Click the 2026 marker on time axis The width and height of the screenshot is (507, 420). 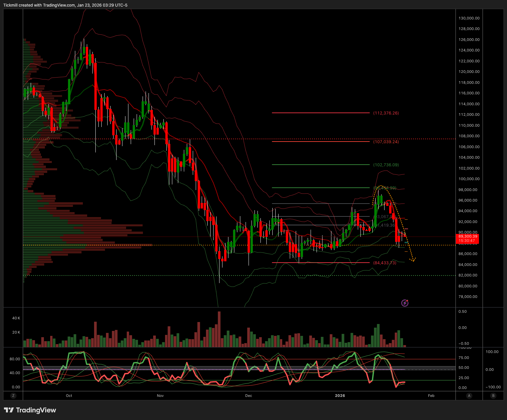(340, 396)
